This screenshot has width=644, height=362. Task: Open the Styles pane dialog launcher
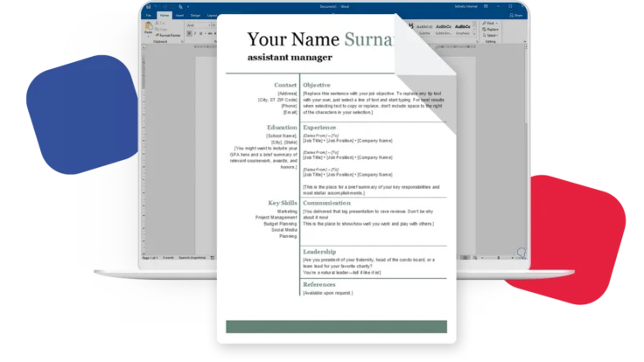[477, 41]
